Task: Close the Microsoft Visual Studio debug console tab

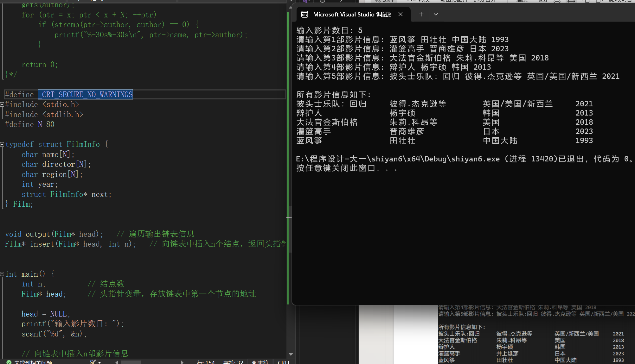Action: click(x=401, y=14)
